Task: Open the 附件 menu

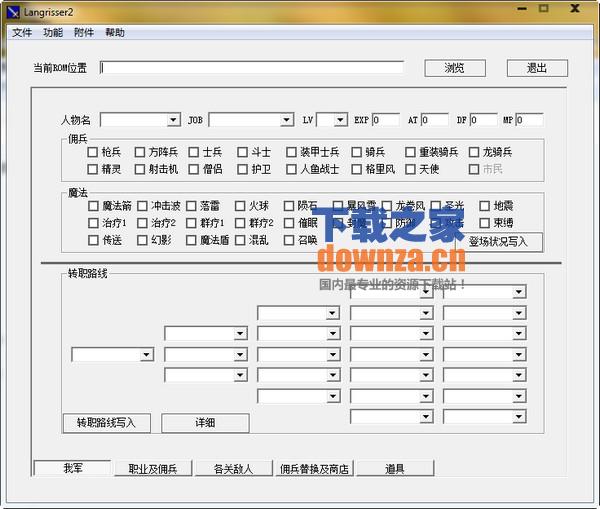Action: (x=84, y=33)
